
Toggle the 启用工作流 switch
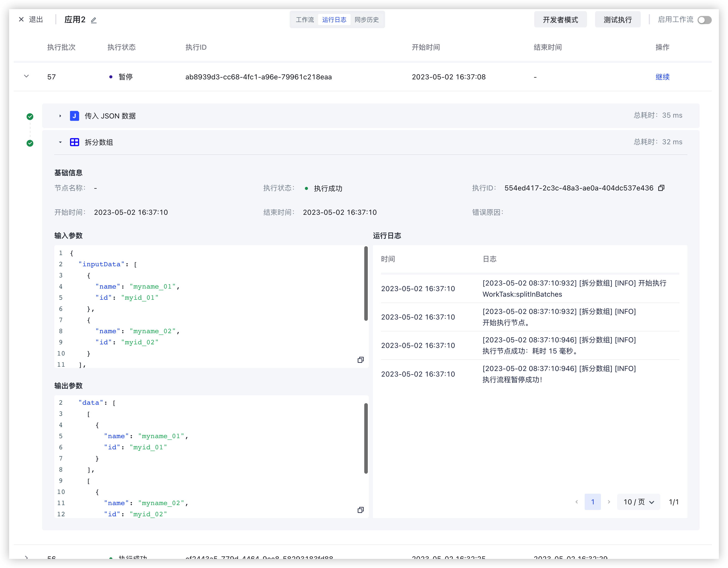pos(704,20)
